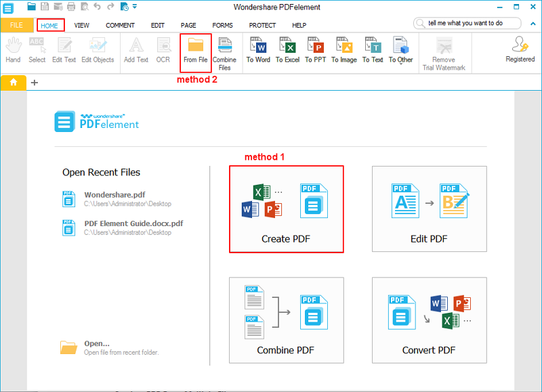Screen dimensions: 542x392
Task: Select the home start page tab
Action: 14,83
